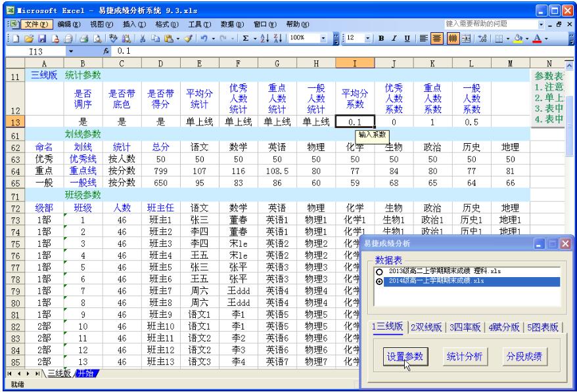The height and width of the screenshot is (392, 577).
Task: Open font color dropdown arrow
Action: [546, 38]
